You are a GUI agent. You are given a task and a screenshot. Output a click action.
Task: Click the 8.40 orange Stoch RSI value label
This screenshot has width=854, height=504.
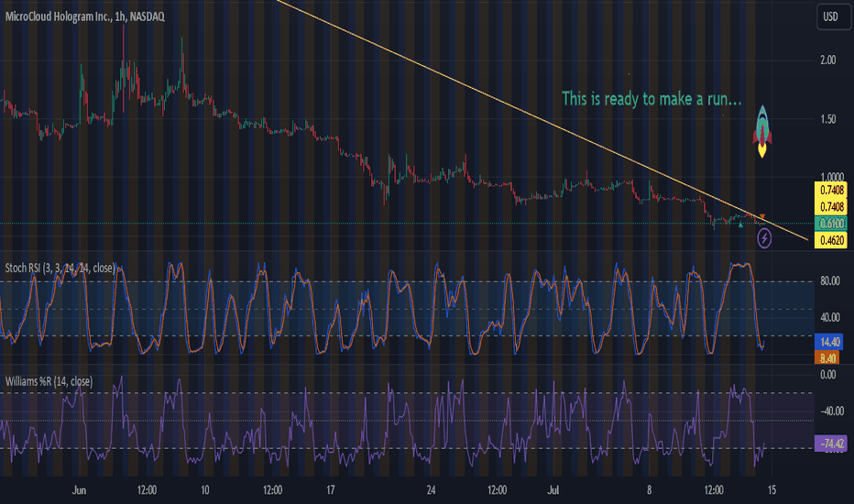click(x=827, y=358)
